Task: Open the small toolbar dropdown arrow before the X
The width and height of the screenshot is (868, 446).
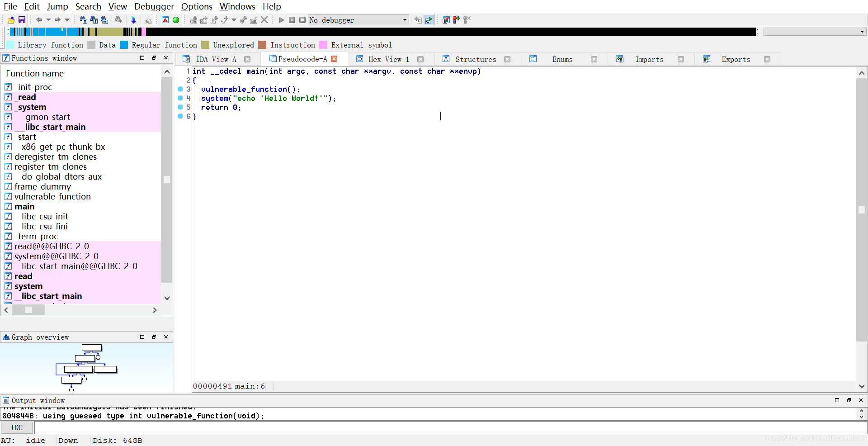Action: click(x=234, y=20)
